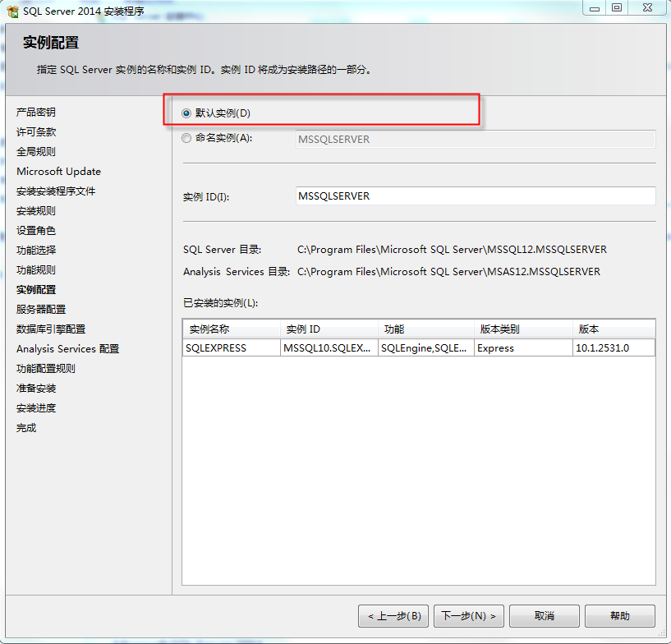
Task: Click the SQLEngine,SQLE... features cell
Action: point(425,348)
